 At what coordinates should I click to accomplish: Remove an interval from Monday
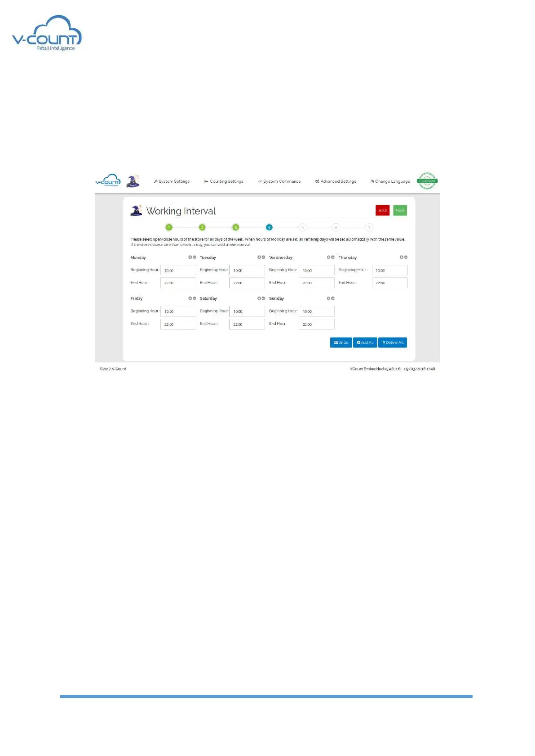coord(195,257)
